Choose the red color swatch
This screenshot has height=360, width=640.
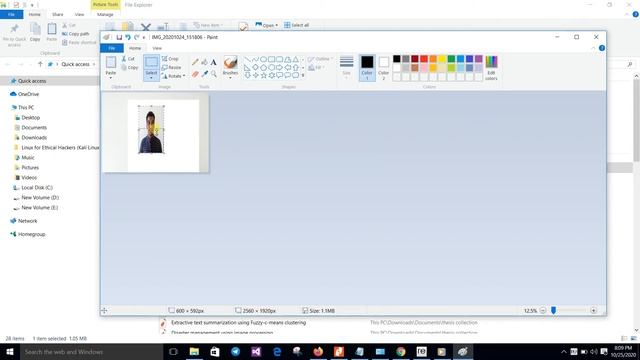point(424,59)
